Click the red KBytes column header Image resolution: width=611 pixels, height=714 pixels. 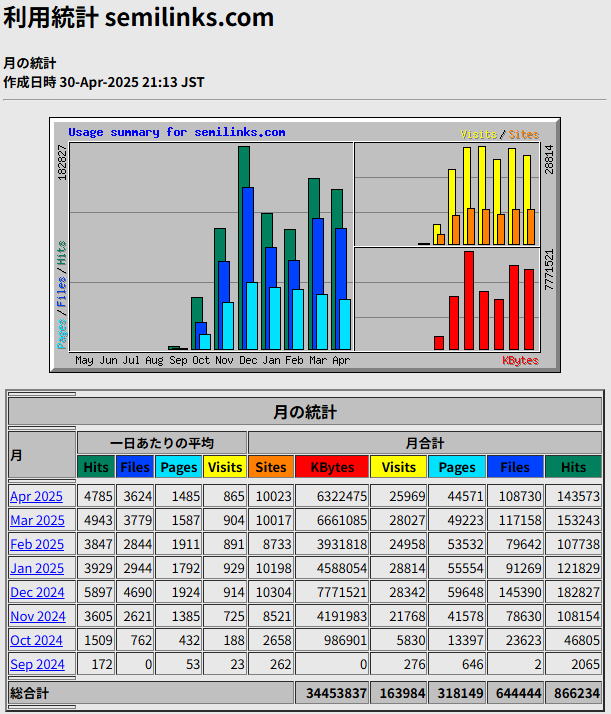click(x=332, y=467)
